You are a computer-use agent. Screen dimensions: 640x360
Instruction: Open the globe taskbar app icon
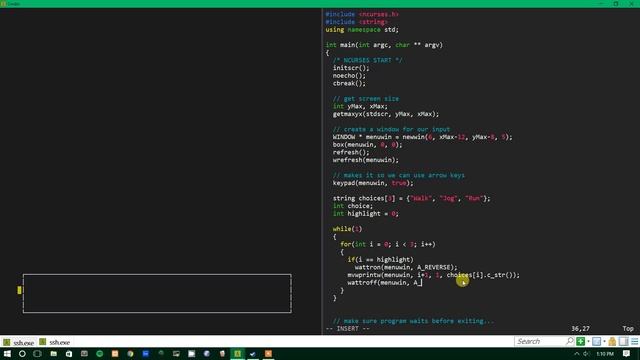[x=207, y=353]
